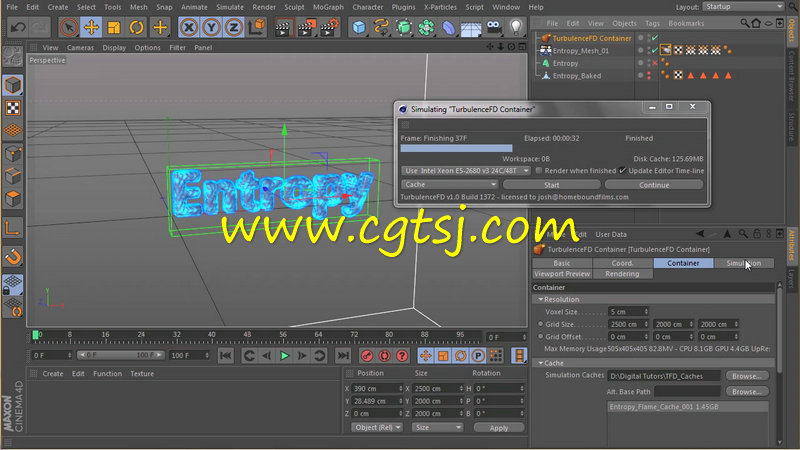Select the Grid Offset radio option
This screenshot has width=800, height=450.
coord(540,337)
